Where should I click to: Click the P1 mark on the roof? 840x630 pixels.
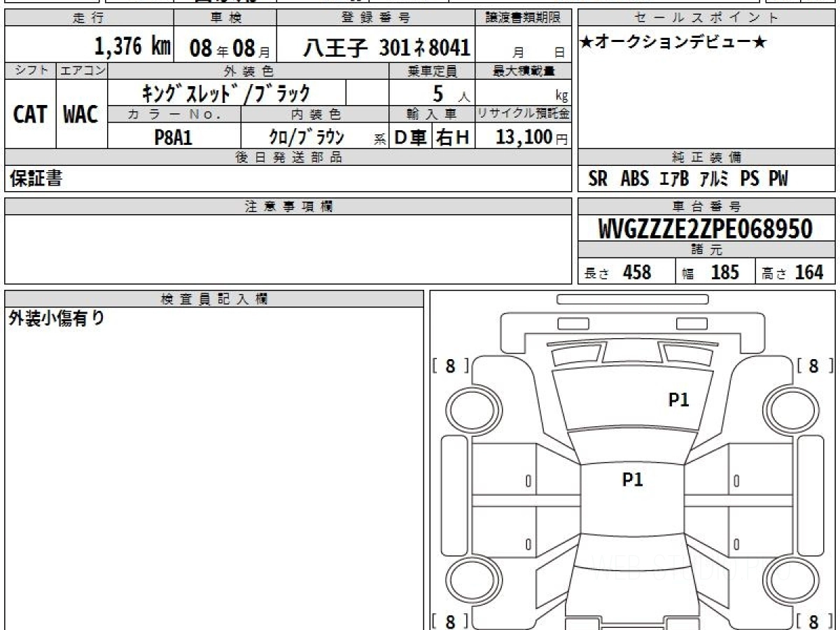(x=632, y=479)
